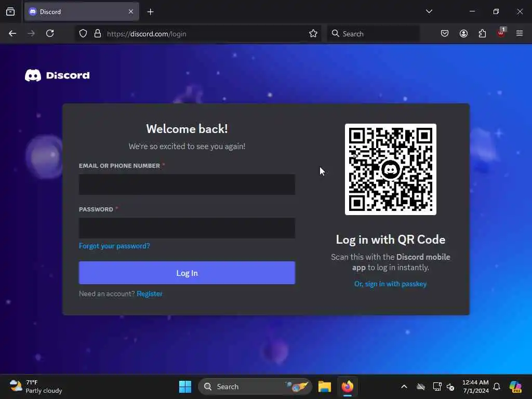Open the Firefox account icon
The height and width of the screenshot is (399, 532).
pyautogui.click(x=463, y=34)
